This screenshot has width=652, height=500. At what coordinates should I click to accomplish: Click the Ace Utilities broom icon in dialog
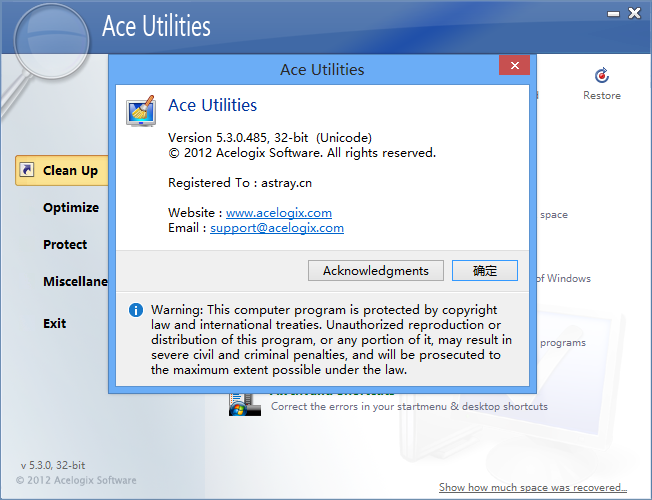point(141,111)
